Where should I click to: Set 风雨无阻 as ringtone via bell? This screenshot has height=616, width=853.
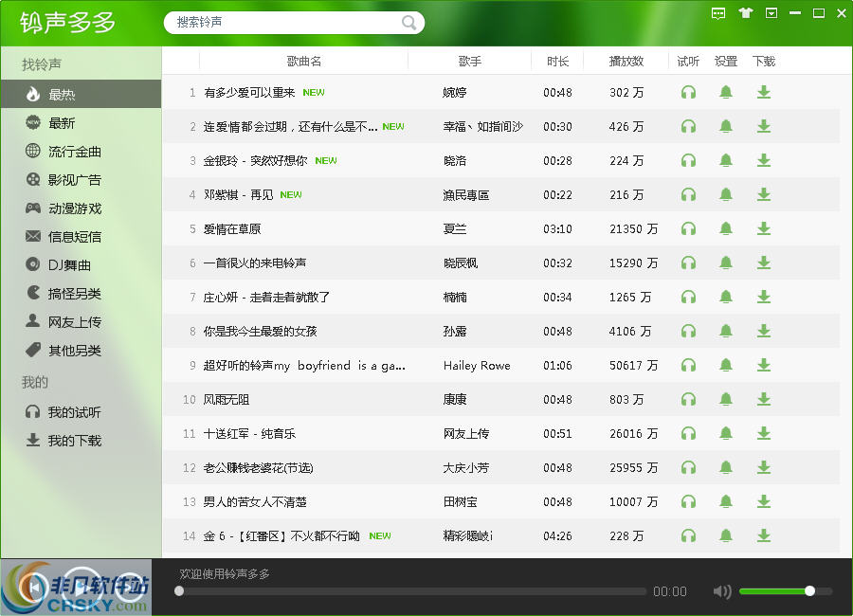click(726, 400)
